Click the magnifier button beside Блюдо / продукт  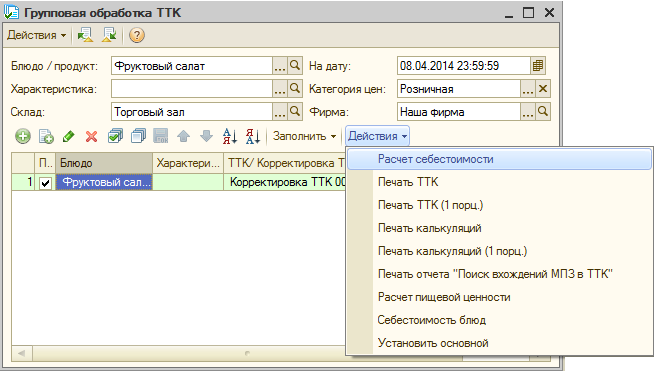pyautogui.click(x=295, y=66)
